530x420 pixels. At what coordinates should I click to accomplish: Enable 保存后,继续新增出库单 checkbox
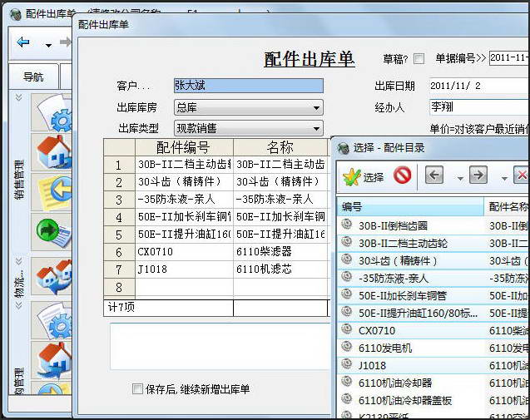[x=137, y=389]
